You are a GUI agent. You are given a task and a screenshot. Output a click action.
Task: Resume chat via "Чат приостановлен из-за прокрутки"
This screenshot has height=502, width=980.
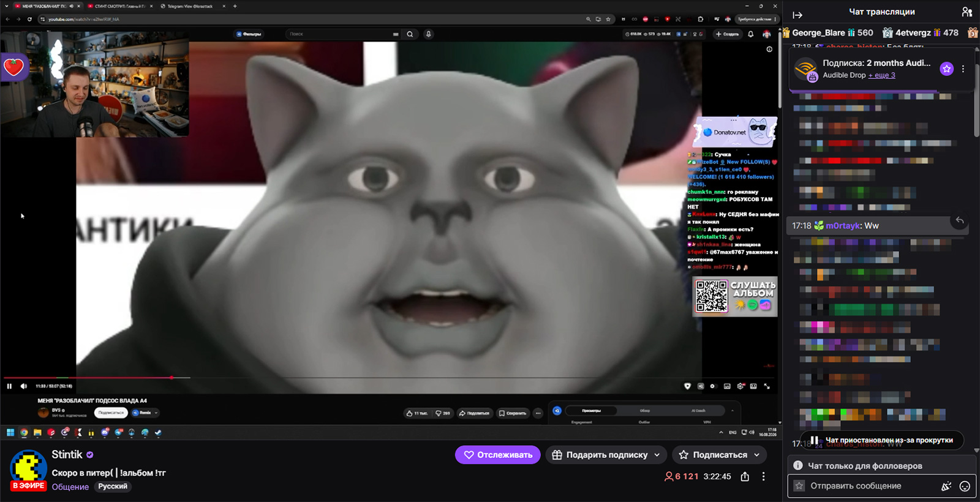[x=882, y=440]
